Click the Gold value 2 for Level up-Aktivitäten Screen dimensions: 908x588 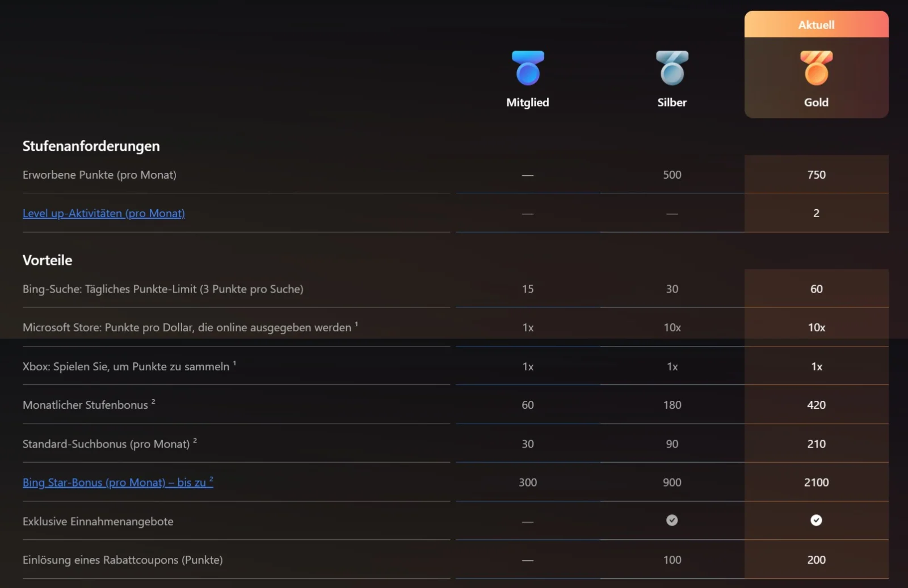(x=816, y=213)
